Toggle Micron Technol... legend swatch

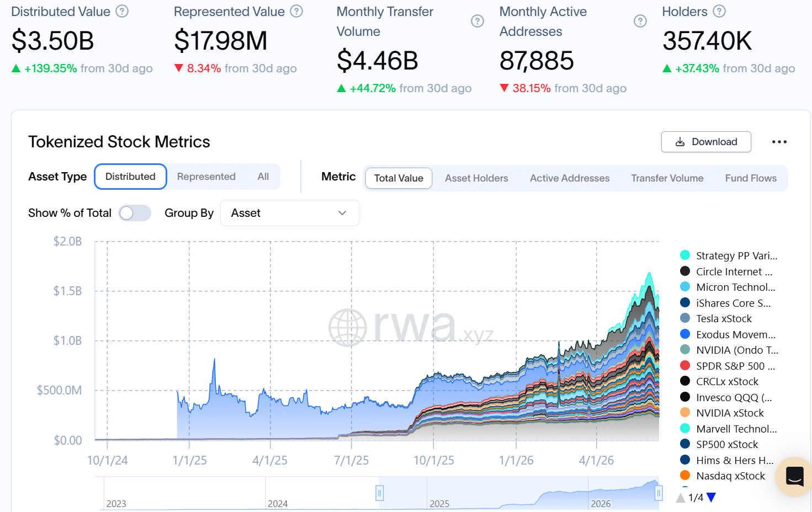685,286
